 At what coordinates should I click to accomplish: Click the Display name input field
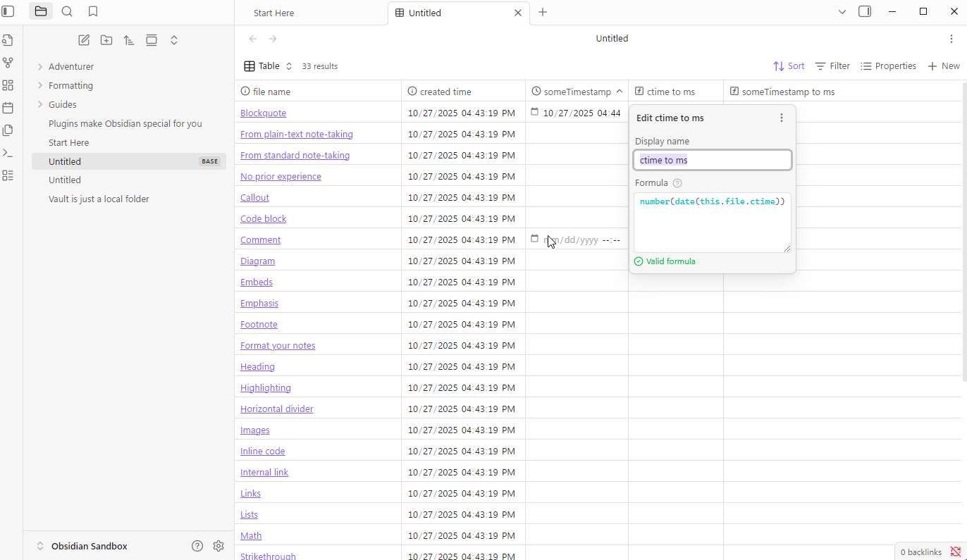[712, 160]
